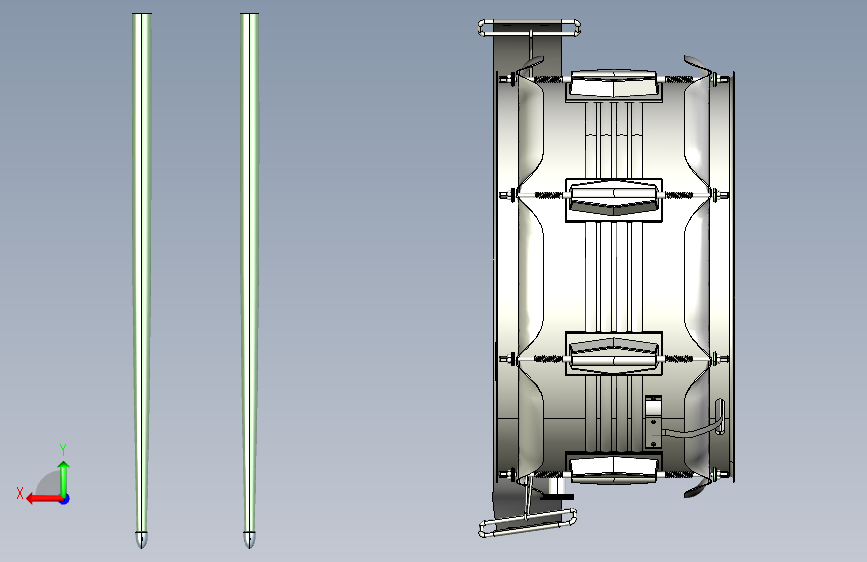
Task: Select the uppermost lug casing on drum shell
Action: [x=613, y=86]
